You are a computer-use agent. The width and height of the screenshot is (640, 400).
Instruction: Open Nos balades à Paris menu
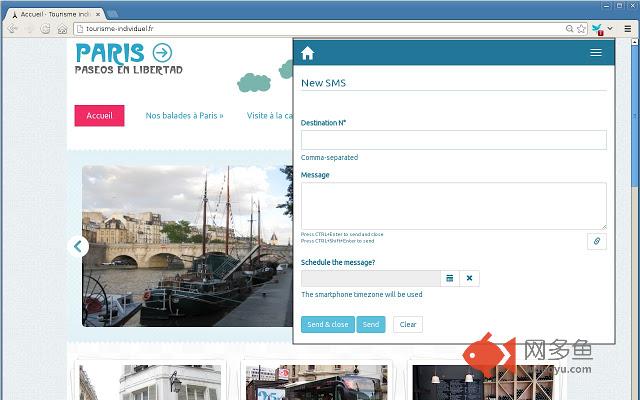click(x=184, y=116)
